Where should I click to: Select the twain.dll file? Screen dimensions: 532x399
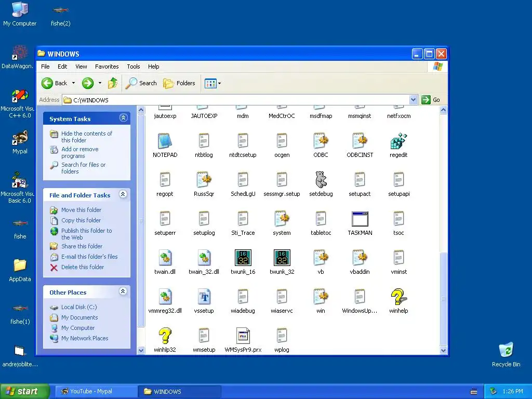click(x=165, y=258)
